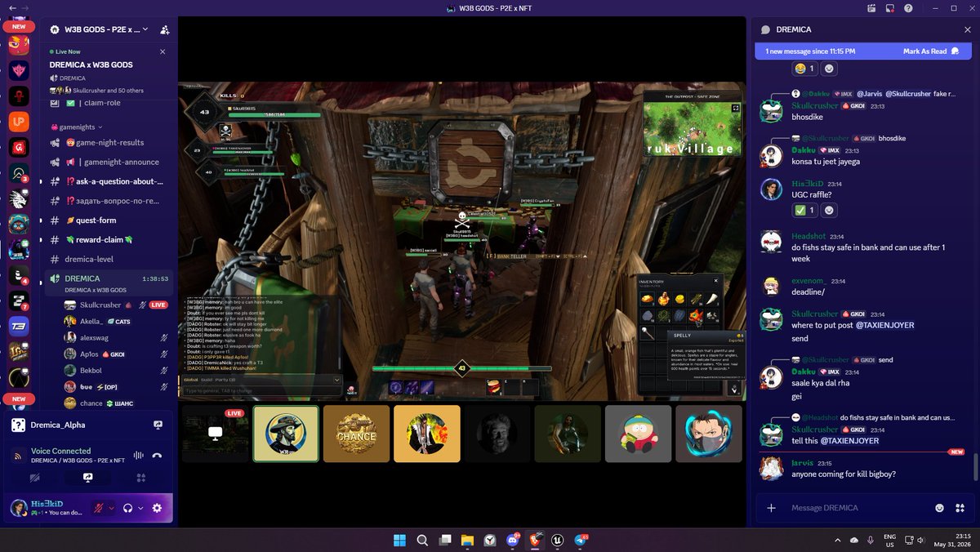Toggle the green checkmark reaction
This screenshot has height=552, width=980.
804,211
